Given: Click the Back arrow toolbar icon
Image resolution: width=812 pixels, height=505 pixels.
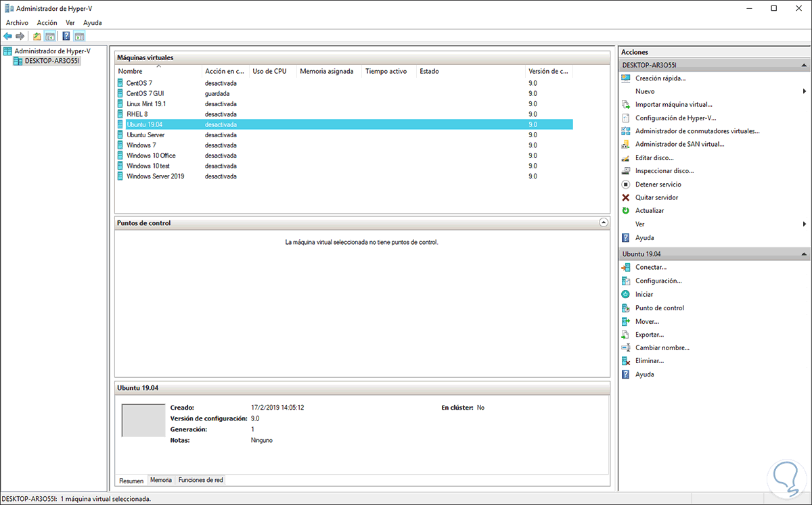Looking at the screenshot, I should tap(7, 36).
